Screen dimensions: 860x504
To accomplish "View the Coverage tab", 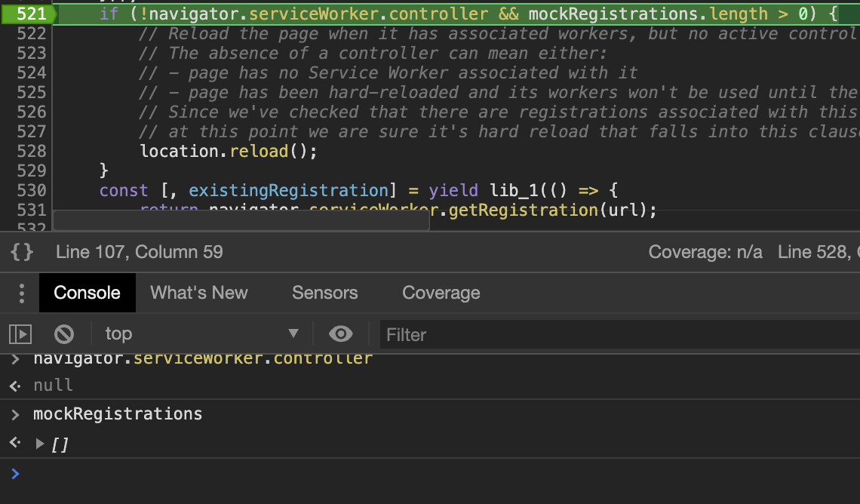I will pyautogui.click(x=441, y=293).
